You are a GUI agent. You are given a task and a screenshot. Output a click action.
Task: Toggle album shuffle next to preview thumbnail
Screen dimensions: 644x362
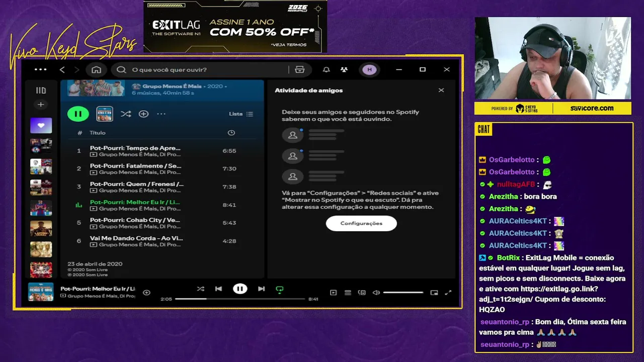[126, 114]
